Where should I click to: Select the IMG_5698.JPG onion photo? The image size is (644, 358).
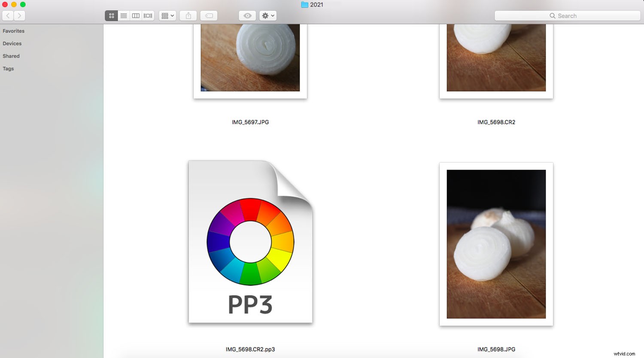click(x=496, y=244)
